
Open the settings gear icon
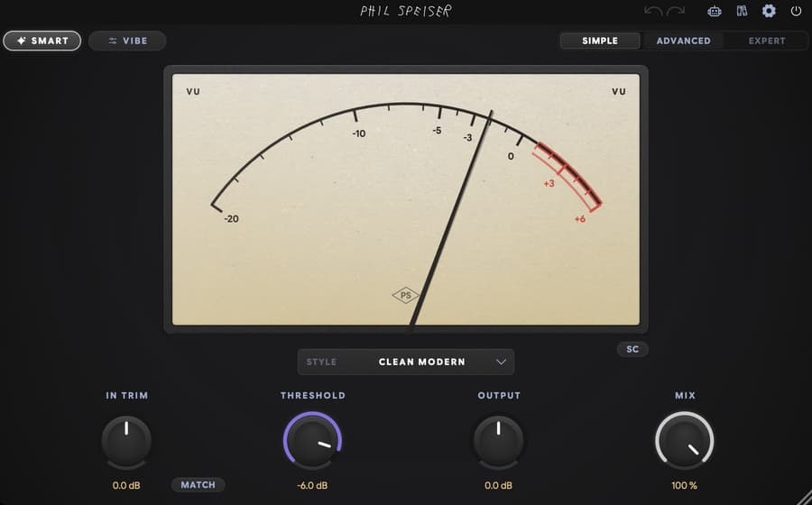click(x=769, y=11)
